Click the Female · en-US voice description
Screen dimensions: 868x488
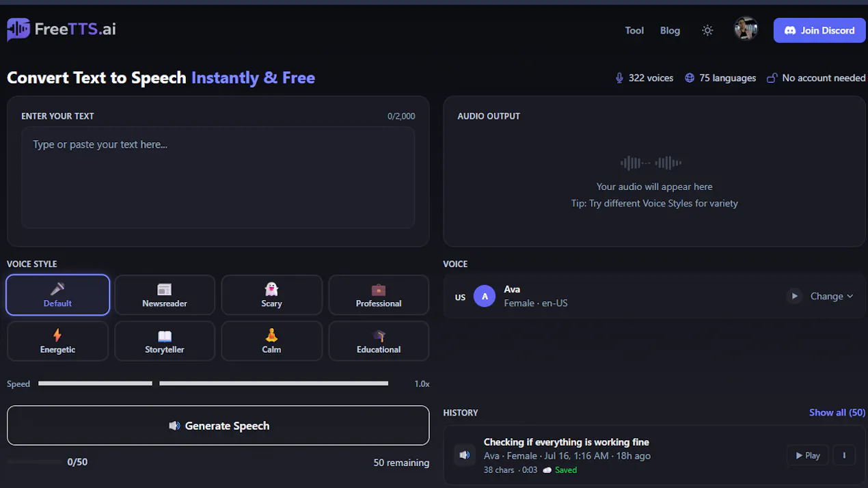536,303
